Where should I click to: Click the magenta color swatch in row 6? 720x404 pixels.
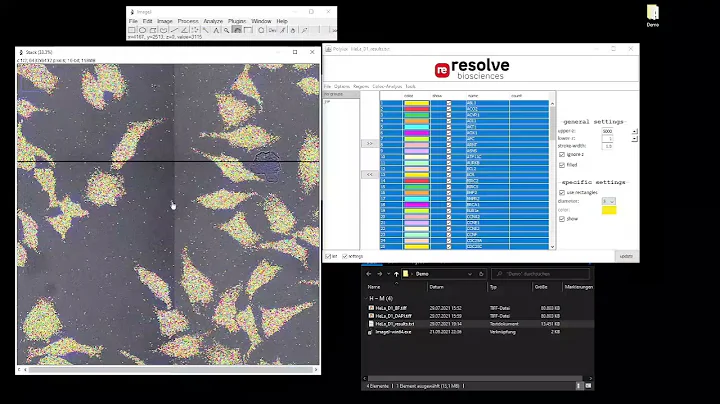[x=416, y=133]
